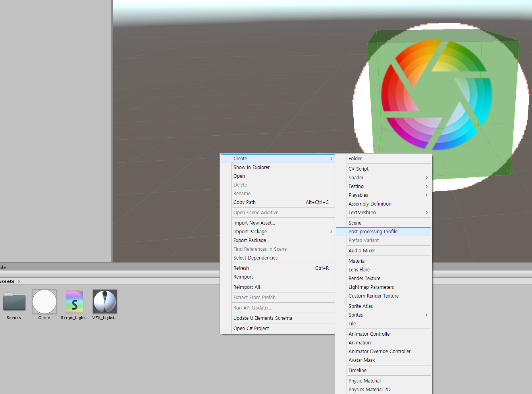
Task: Create a Sprite Atlas
Action: pos(384,306)
